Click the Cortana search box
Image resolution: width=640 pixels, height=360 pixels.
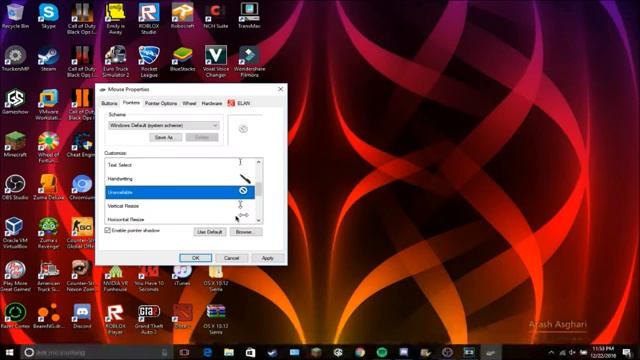[x=96, y=352]
